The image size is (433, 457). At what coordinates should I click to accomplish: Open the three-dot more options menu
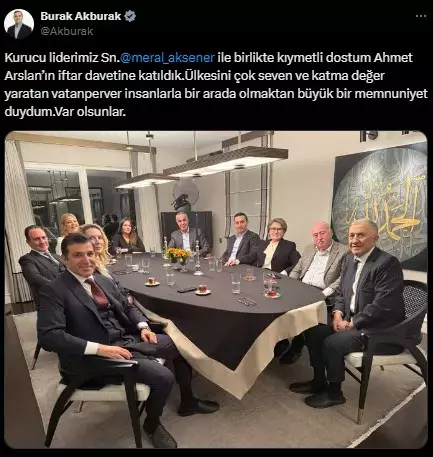(421, 16)
